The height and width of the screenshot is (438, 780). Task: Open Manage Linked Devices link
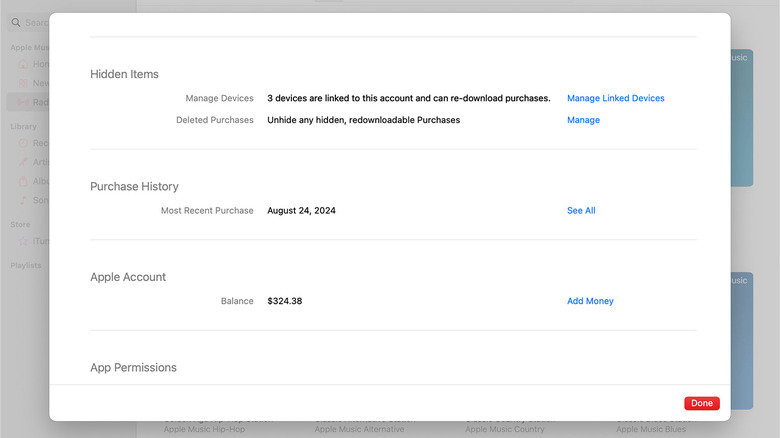click(615, 98)
